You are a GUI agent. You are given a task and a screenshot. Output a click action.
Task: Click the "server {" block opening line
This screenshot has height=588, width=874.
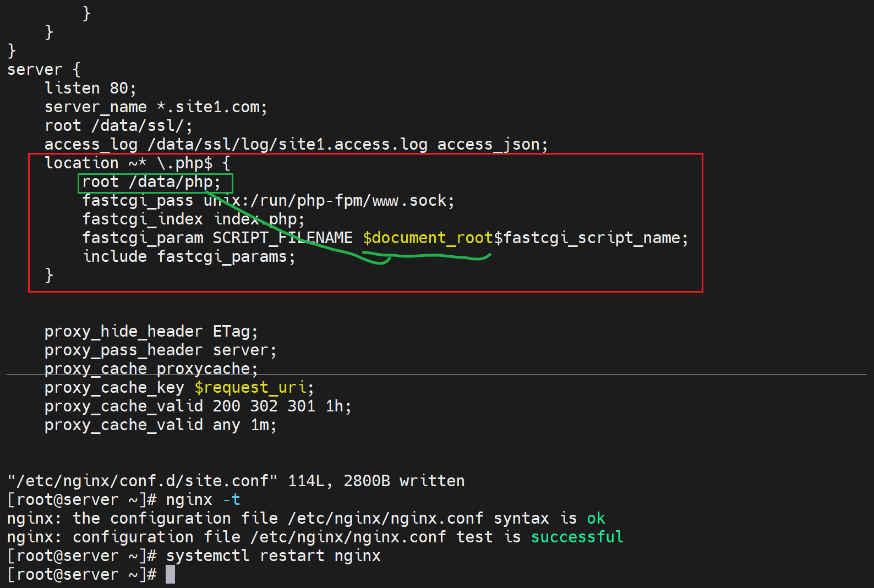(44, 70)
